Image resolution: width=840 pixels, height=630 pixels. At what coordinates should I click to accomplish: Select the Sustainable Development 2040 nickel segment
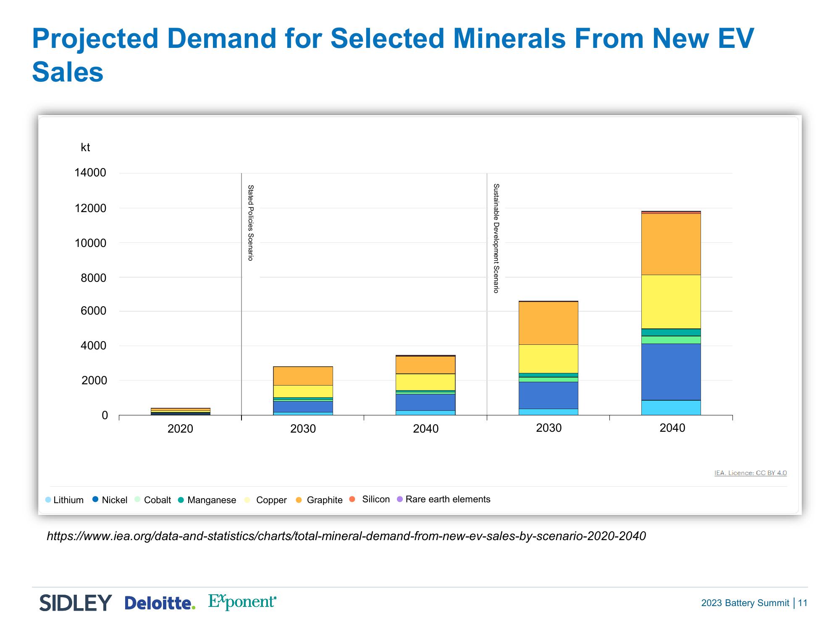[671, 372]
